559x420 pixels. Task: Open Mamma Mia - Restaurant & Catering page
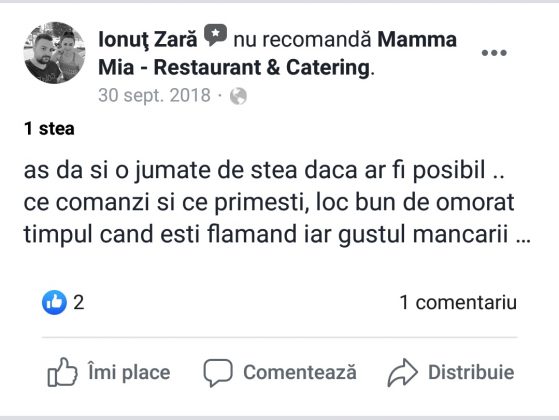(x=277, y=53)
